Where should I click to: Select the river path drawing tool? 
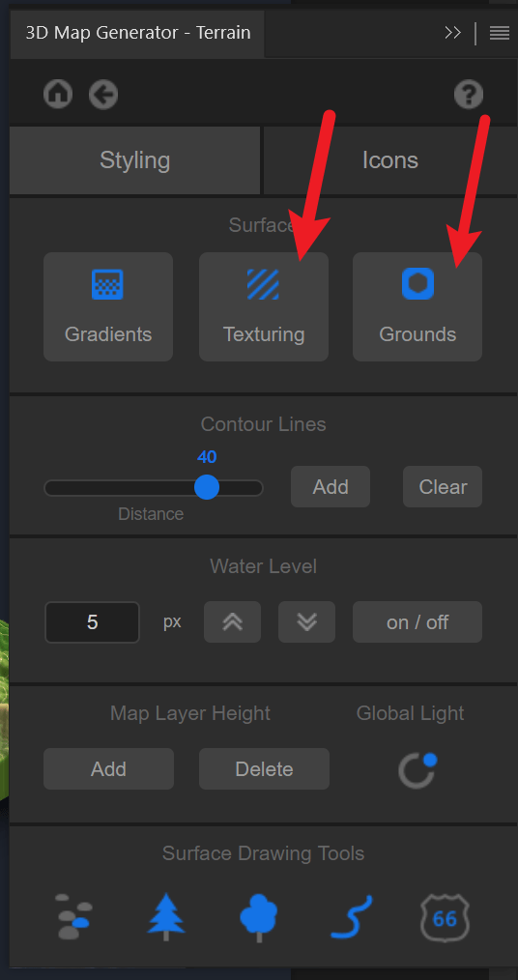pos(351,917)
